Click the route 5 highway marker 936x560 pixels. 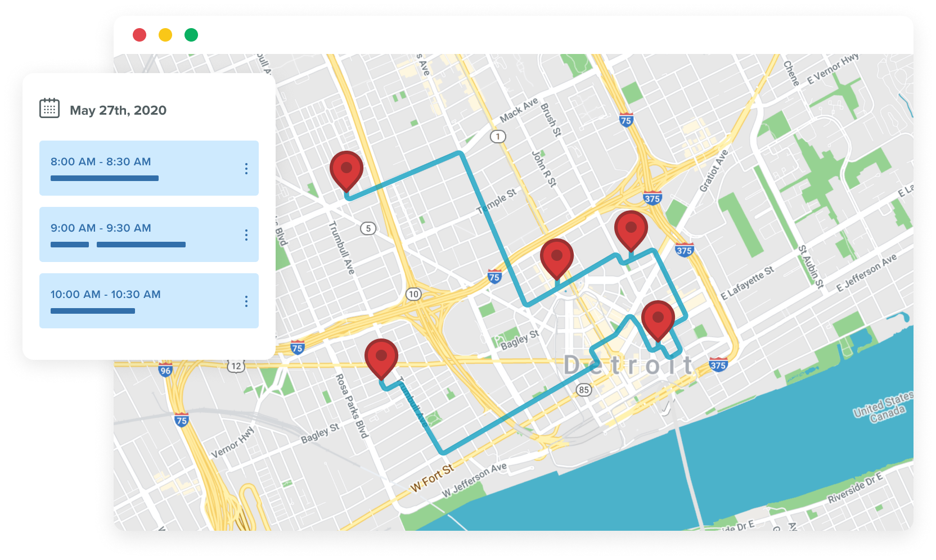[368, 228]
